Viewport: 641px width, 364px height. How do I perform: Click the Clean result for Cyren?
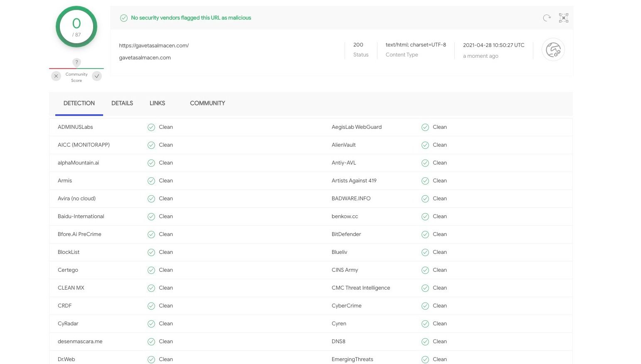(440, 324)
